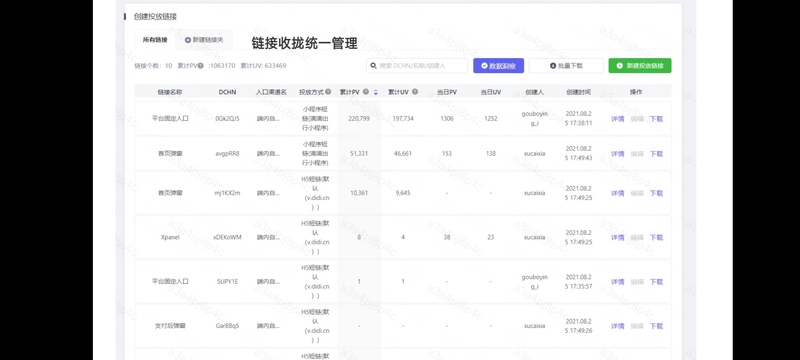Open 详情 for the Xpanel row
The height and width of the screenshot is (360, 800).
(x=617, y=238)
